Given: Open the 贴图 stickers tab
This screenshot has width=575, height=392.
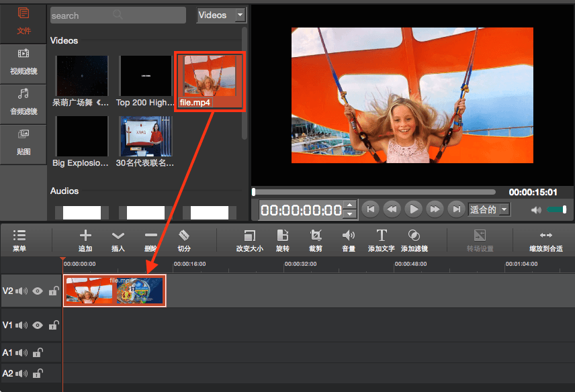Looking at the screenshot, I should [x=24, y=143].
